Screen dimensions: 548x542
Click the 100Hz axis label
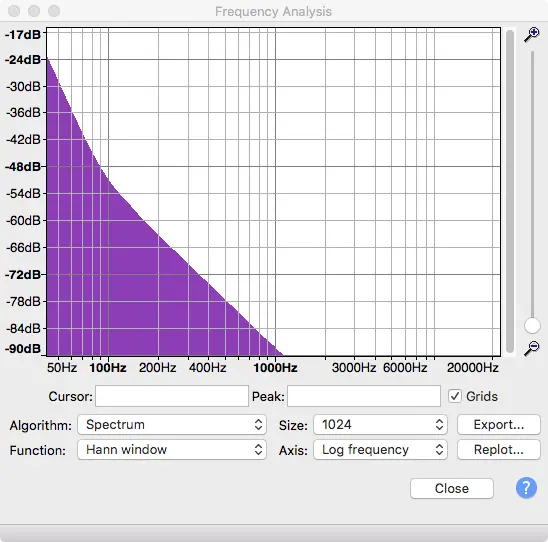point(108,368)
